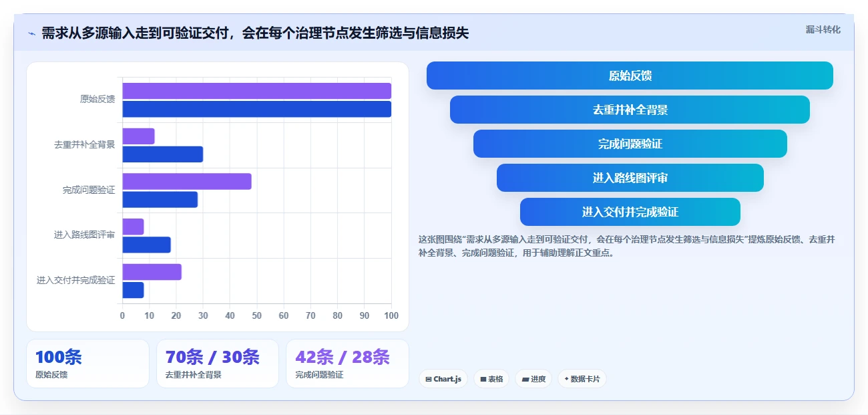Click the 原始反馈 funnel stage
Image resolution: width=868 pixels, height=415 pixels.
[x=630, y=76]
